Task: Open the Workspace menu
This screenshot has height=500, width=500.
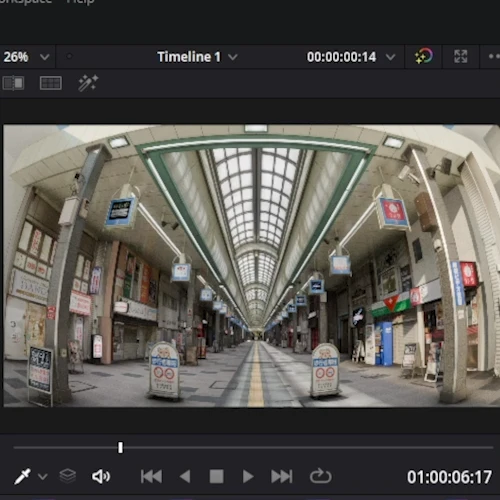Action: tap(26, 2)
